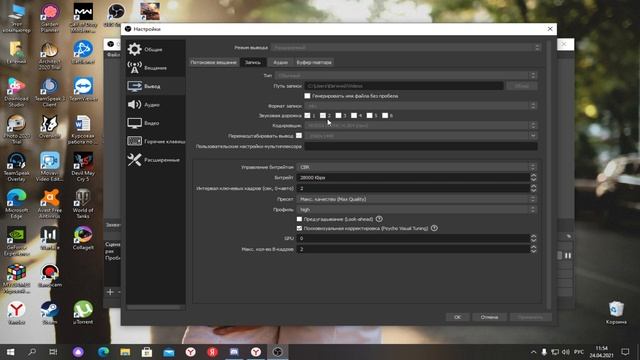
Task: Switch to Потоковое вещание tab
Action: 213,62
